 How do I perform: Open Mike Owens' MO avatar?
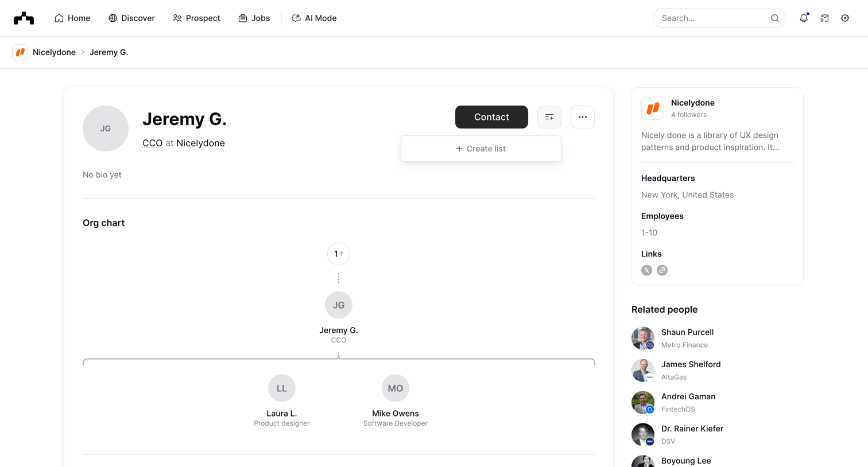pyautogui.click(x=396, y=388)
